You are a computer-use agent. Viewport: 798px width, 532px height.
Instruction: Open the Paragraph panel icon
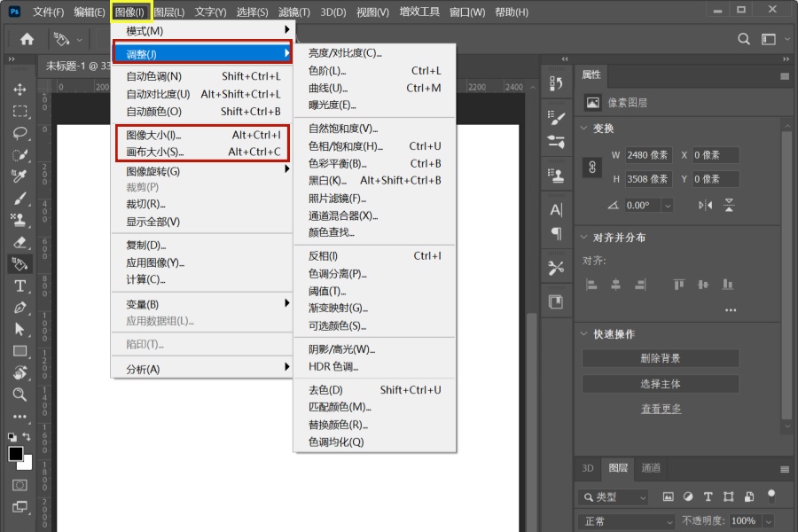556,234
